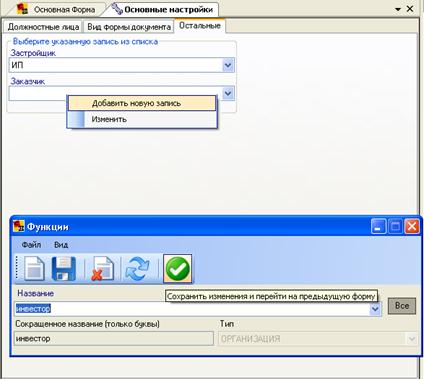The height and width of the screenshot is (379, 424).
Task: Open the tab list arrow near close button
Action: point(398,9)
